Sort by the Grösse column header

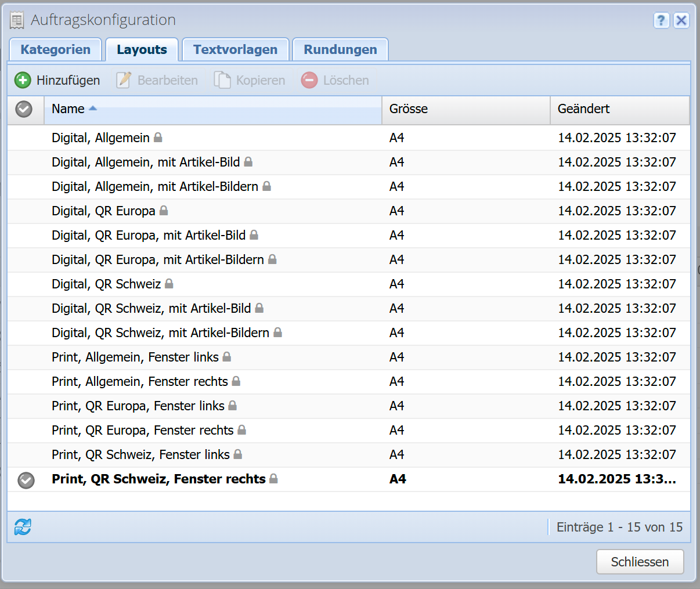(409, 109)
